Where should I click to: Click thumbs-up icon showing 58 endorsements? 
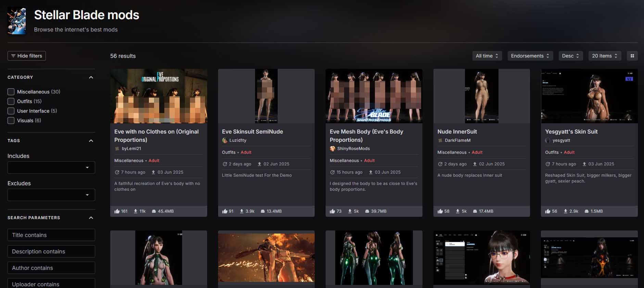[x=440, y=211]
